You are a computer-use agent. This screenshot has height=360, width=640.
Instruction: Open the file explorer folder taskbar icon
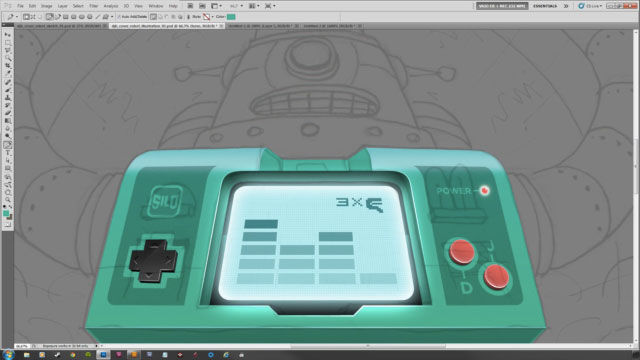[x=27, y=355]
